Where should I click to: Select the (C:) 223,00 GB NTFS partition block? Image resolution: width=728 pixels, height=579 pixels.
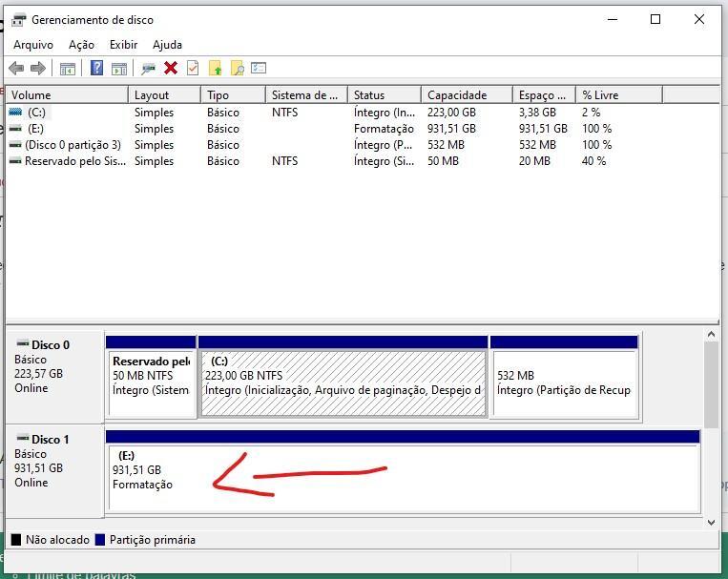[343, 377]
